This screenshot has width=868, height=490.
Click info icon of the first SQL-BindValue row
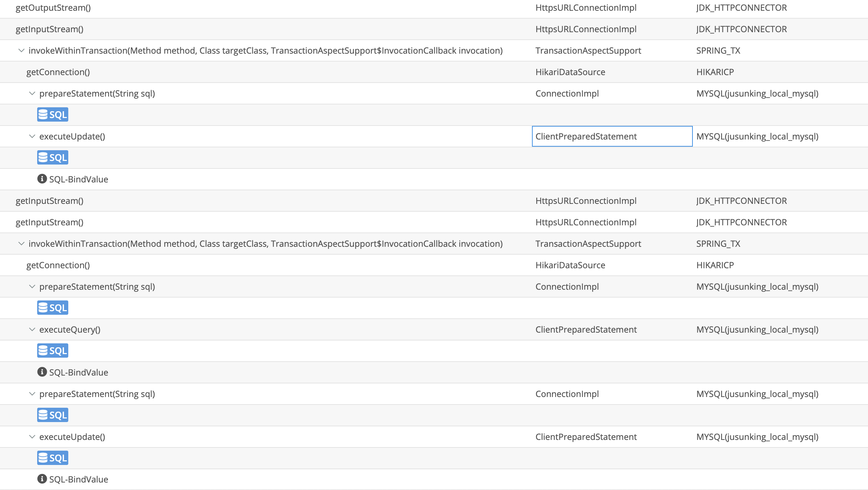[x=42, y=178]
